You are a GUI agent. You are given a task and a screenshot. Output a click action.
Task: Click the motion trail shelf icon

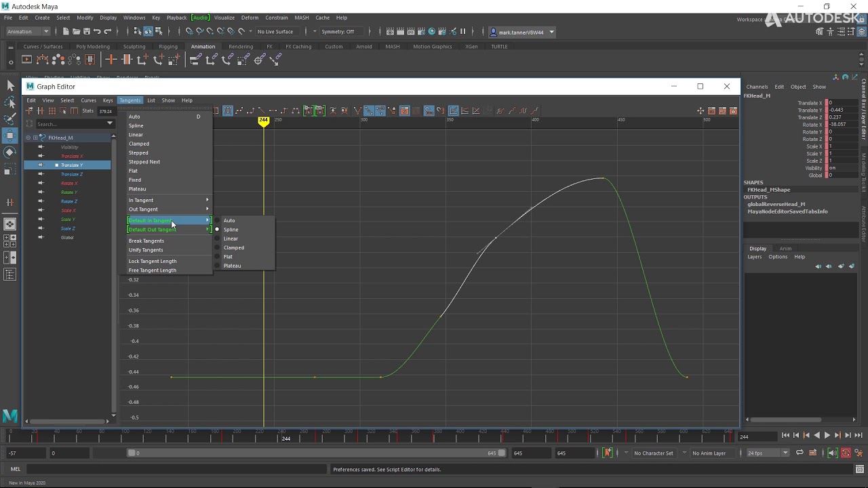pos(42,60)
